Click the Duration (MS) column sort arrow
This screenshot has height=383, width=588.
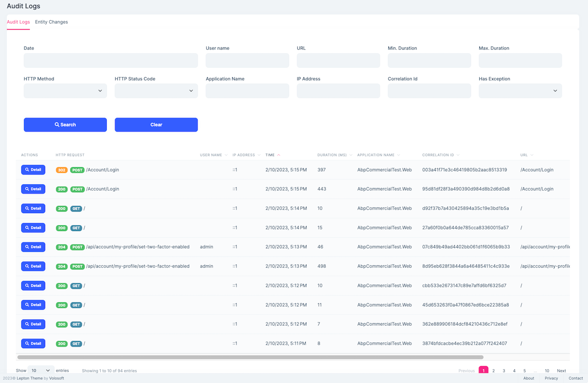(351, 155)
